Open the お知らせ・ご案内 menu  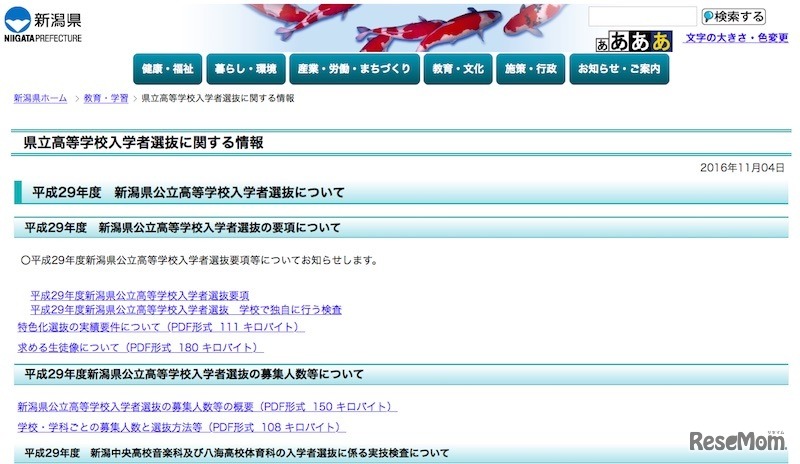coord(619,69)
